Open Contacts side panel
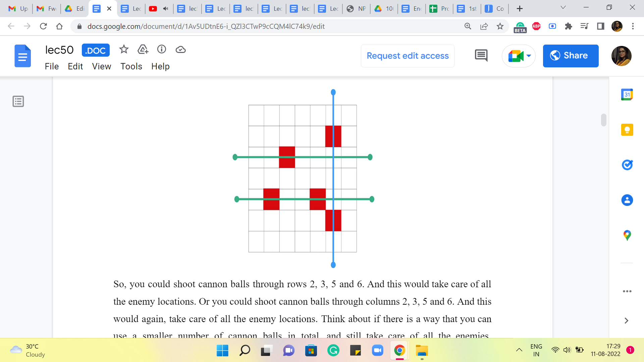 627,200
